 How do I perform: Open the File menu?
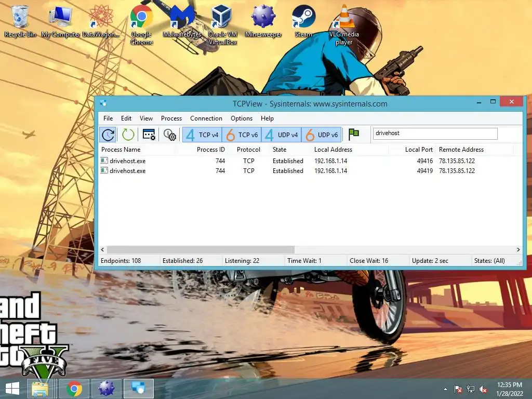pos(108,118)
